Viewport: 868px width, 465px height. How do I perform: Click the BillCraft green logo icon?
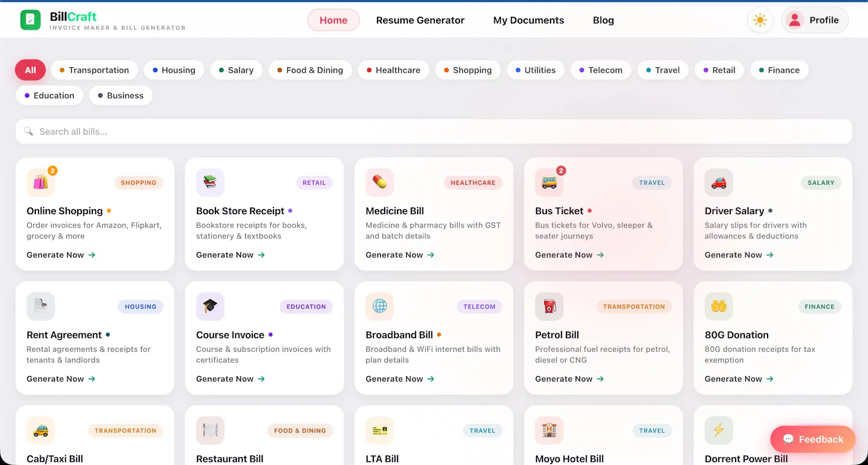point(30,20)
